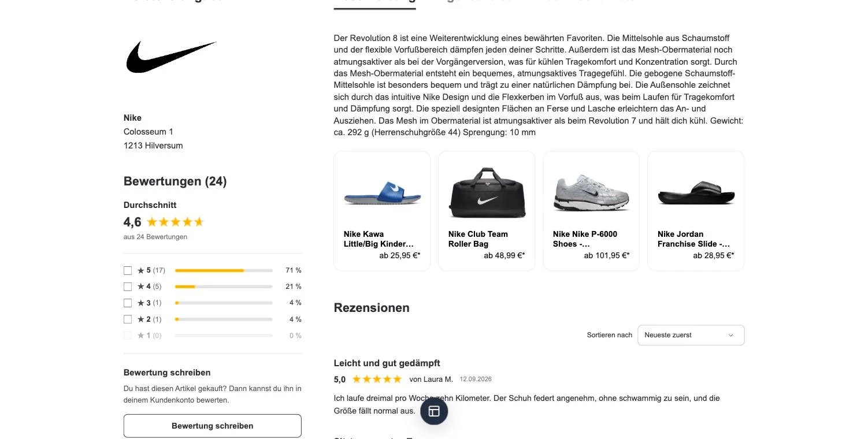Open the Neueste zuerst sort dropdown
The height and width of the screenshot is (439, 868).
691,335
